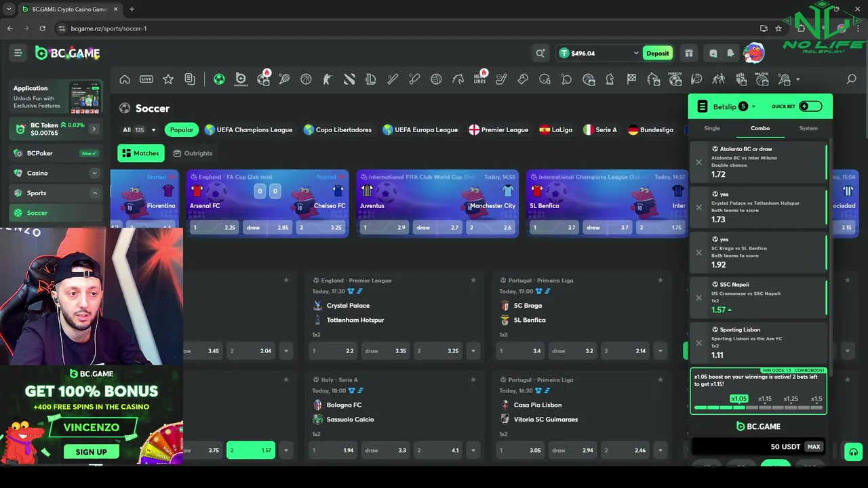Select the checkered flag racing icon
This screenshot has width=868, height=488.
click(x=631, y=79)
